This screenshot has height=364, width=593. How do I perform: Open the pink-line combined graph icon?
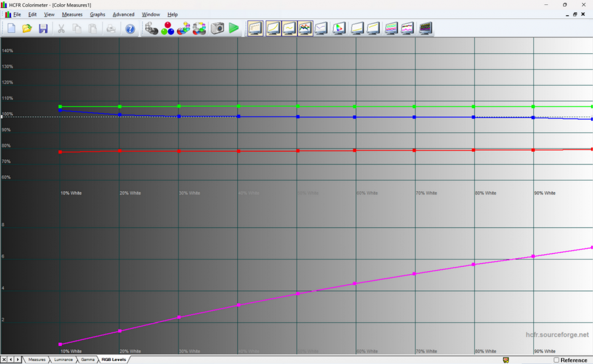point(407,29)
